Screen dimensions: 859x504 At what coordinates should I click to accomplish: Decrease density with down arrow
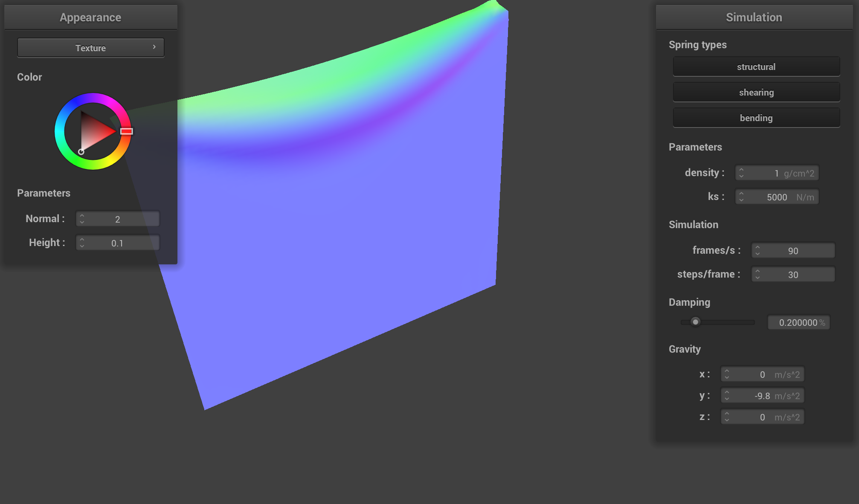pos(741,176)
